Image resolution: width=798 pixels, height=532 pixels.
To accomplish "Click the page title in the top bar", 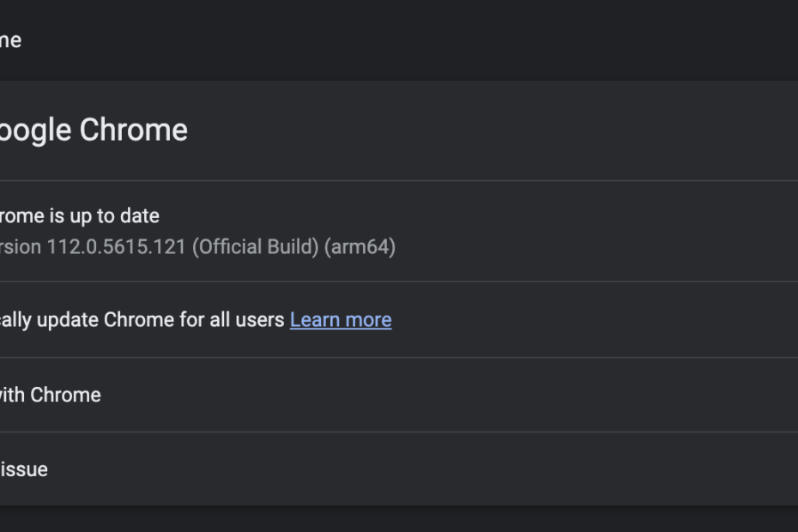I will [x=10, y=40].
